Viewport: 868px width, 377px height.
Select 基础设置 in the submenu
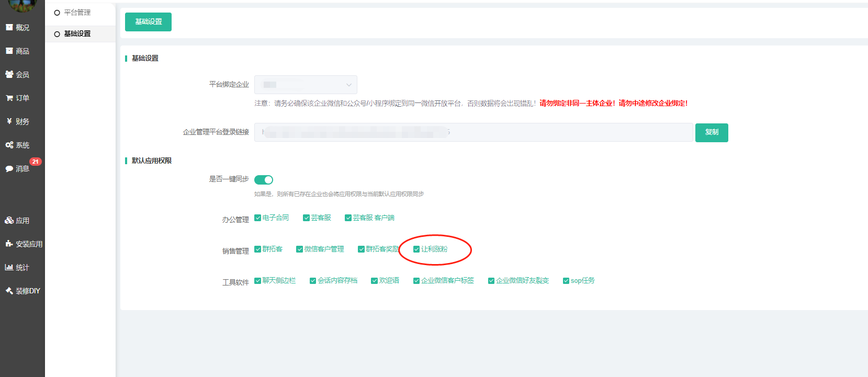tap(77, 33)
